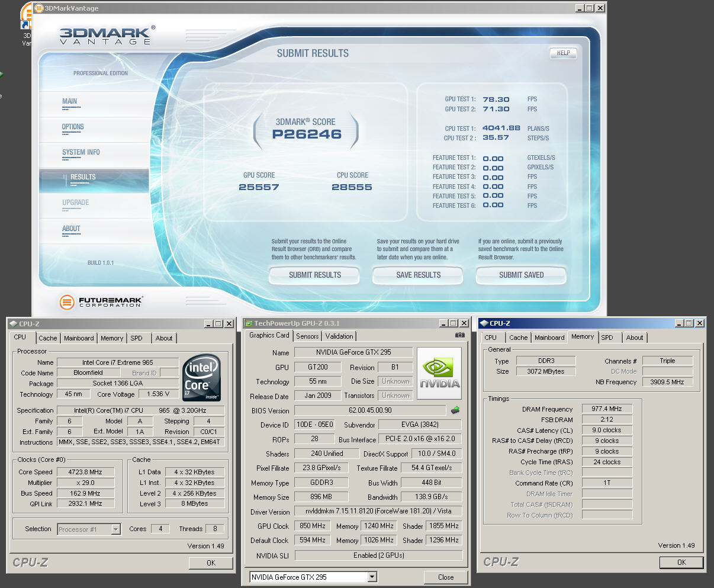Image resolution: width=714 pixels, height=588 pixels.
Task: Switch to Memory tab in left CPU-Z
Action: click(112, 338)
